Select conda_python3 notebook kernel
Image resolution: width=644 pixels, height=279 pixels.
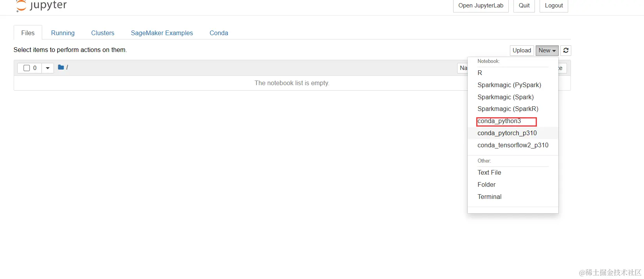pos(513,121)
